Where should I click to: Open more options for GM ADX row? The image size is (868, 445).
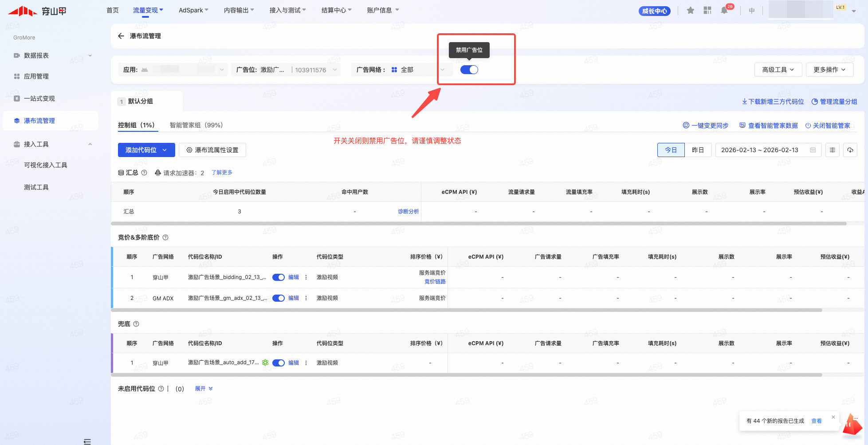(306, 298)
